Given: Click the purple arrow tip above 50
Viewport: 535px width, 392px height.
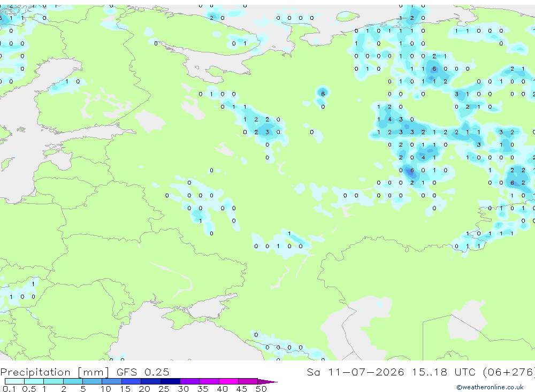Looking at the screenshot, I should pos(267,381).
